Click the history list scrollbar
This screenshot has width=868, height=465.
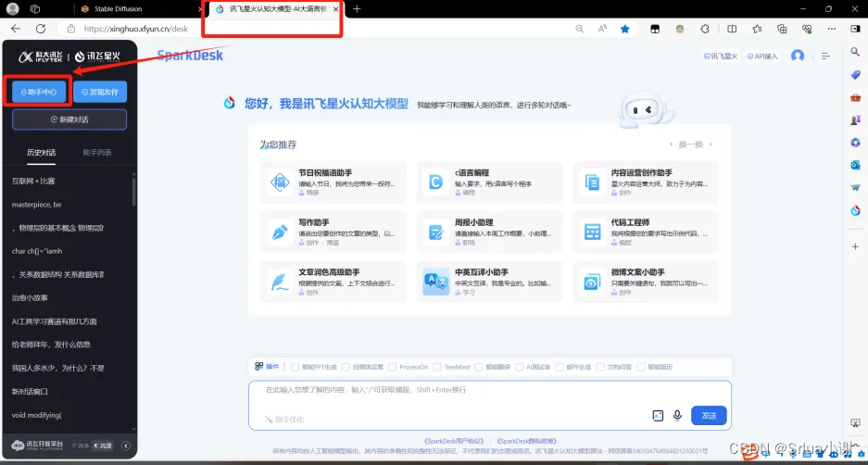point(134,191)
